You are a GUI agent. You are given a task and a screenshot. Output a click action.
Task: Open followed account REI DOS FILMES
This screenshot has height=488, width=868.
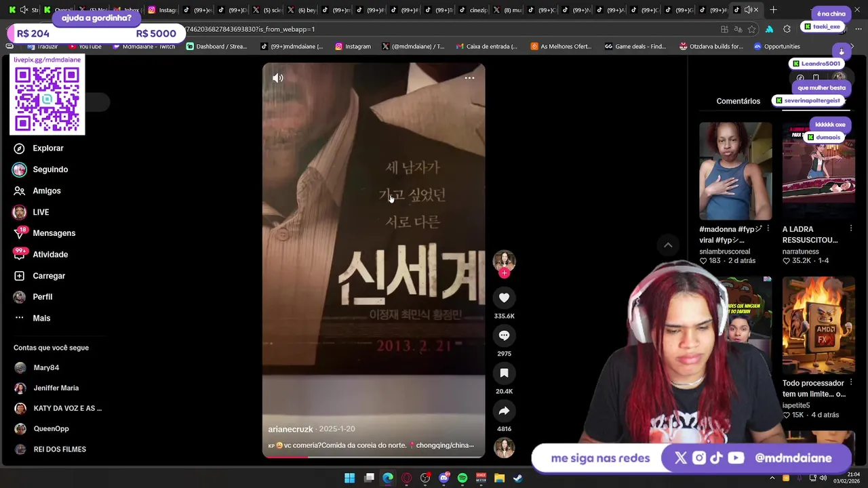click(x=60, y=449)
